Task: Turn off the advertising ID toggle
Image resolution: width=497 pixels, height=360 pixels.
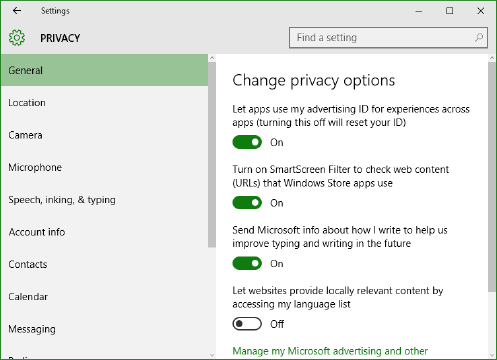Action: pos(247,142)
